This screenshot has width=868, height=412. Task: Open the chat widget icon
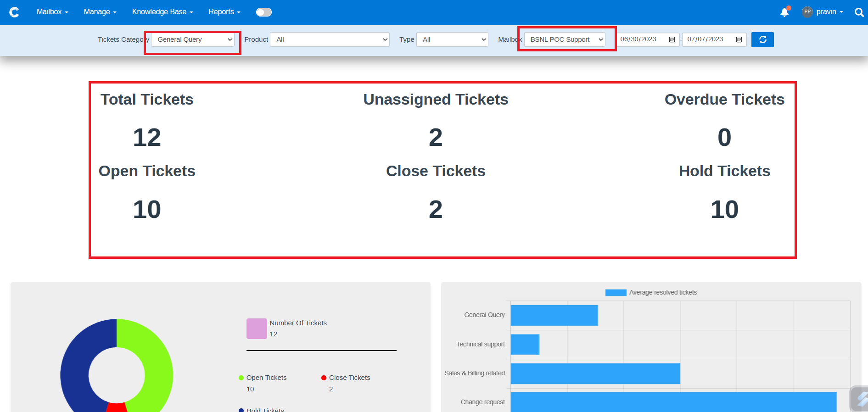click(x=860, y=399)
